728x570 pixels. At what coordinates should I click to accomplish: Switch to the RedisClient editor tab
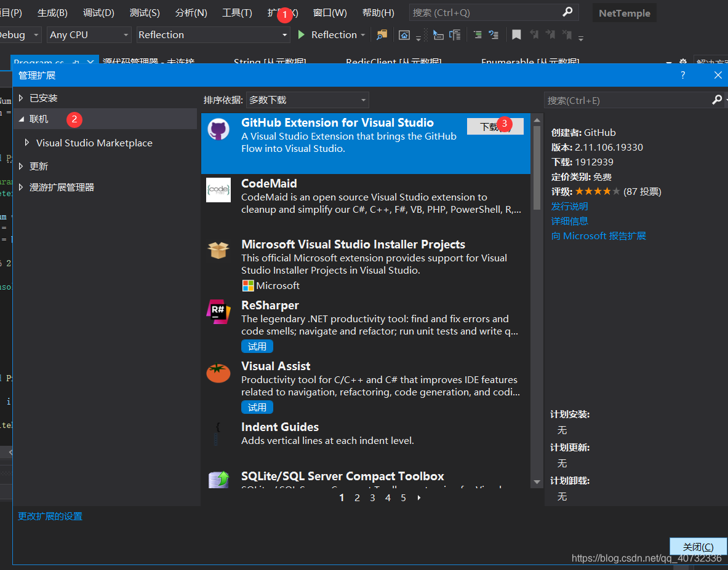click(393, 60)
